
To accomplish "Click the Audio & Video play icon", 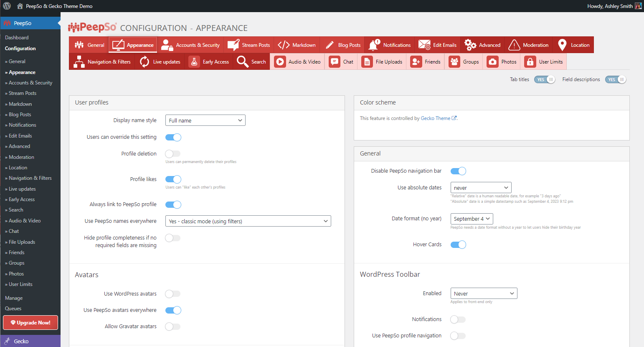I will pos(280,61).
